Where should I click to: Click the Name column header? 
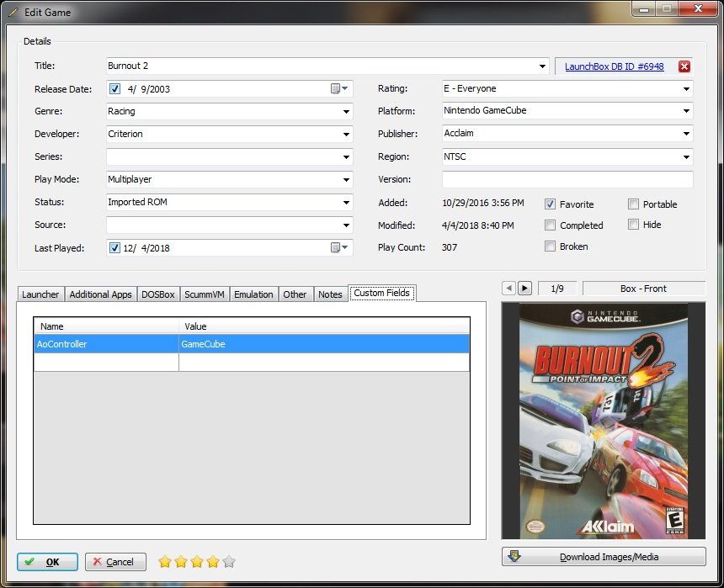(106, 326)
